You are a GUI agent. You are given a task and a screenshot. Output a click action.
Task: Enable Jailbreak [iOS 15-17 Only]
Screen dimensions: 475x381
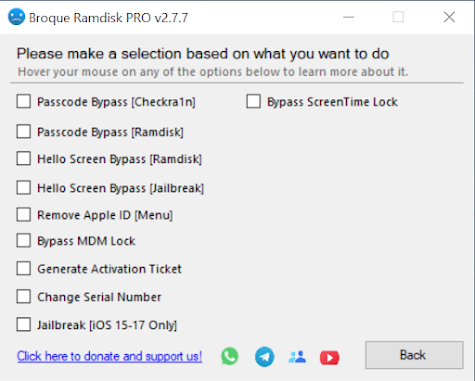(x=24, y=324)
